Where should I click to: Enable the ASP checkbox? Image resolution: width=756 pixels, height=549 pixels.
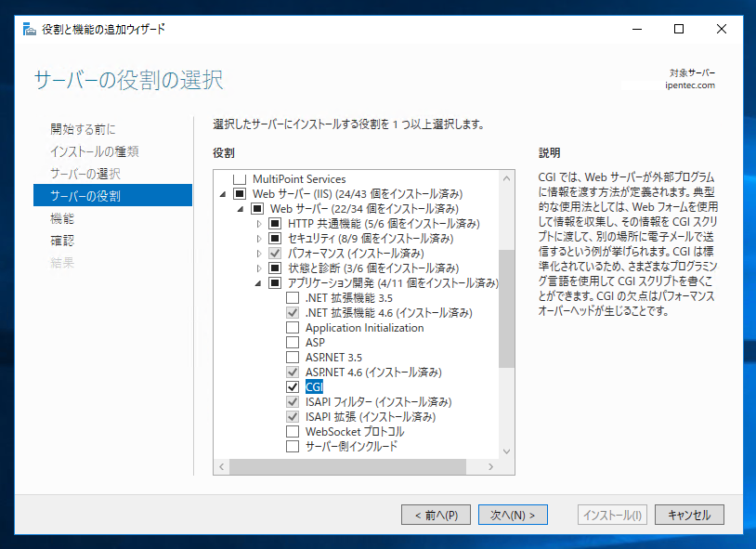tap(293, 343)
